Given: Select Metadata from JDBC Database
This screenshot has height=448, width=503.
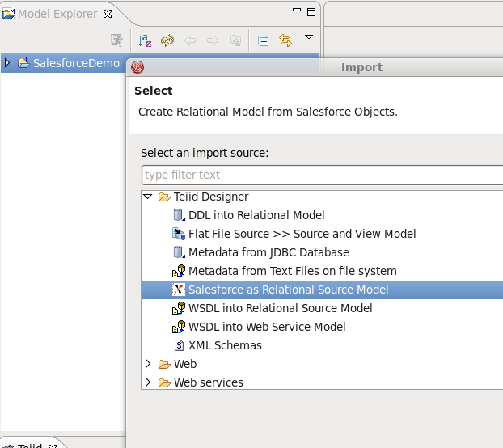Looking at the screenshot, I should coord(268,252).
